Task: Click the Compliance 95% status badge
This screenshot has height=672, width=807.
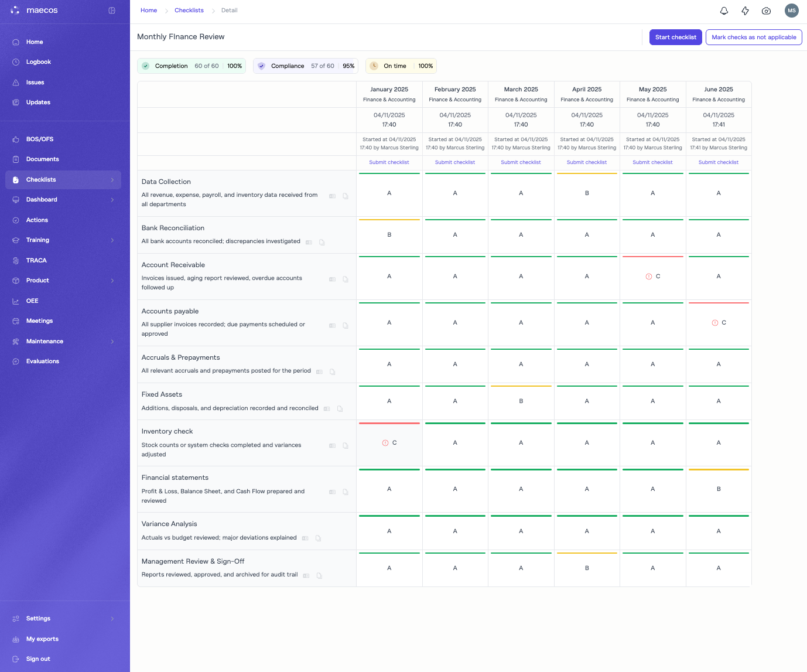Action: click(x=306, y=66)
